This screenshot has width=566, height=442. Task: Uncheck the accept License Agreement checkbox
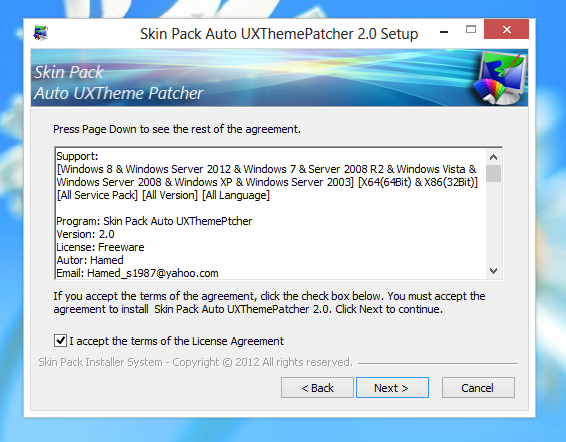60,341
